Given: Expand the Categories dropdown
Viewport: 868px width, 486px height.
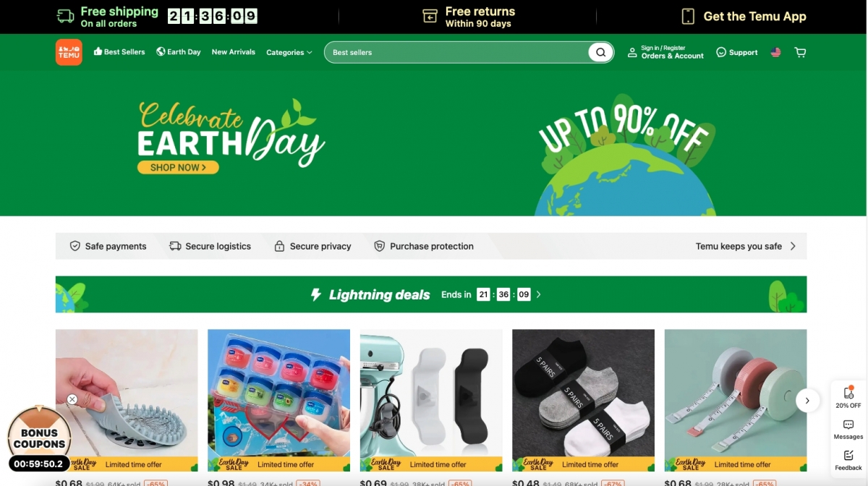Looking at the screenshot, I should pos(289,52).
